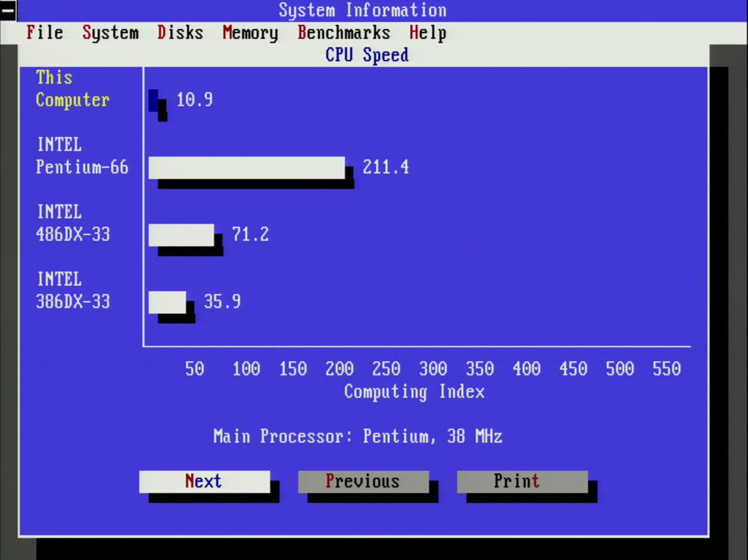
Task: Select the This Computer benchmark bar
Action: 153,100
